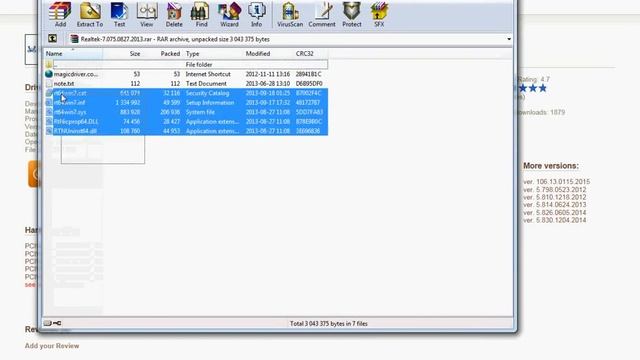Select the 641 079 byte Security Catalog file
Image resolution: width=640 pixels, height=360 pixels.
point(186,93)
